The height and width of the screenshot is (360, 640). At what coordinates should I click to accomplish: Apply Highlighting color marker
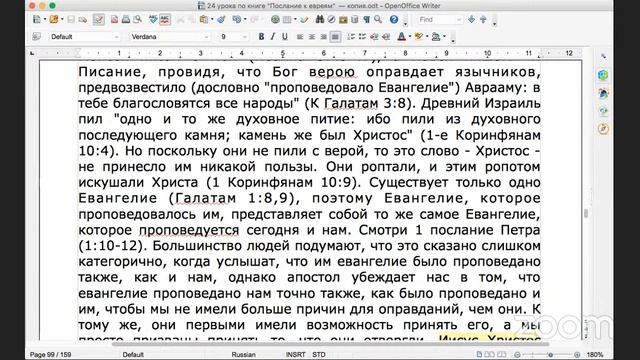418,37
